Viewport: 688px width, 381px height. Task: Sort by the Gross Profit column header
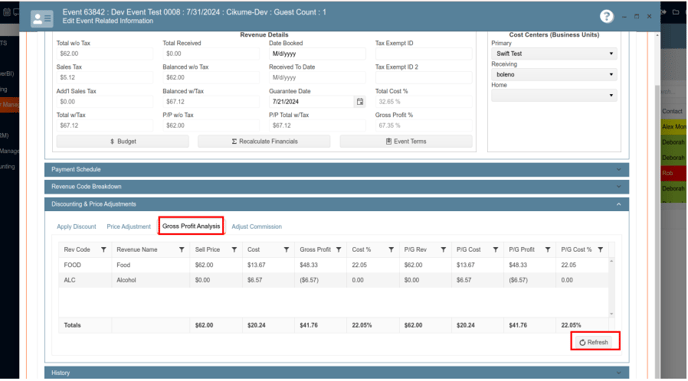pos(315,250)
